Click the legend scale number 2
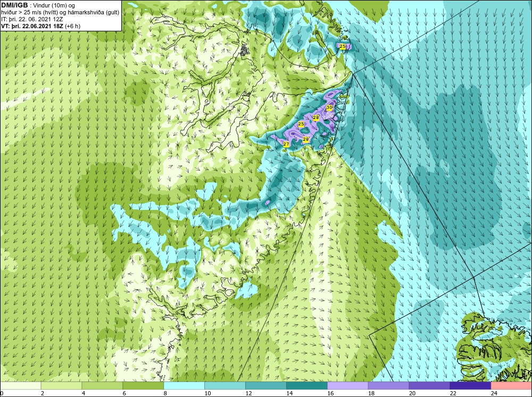Screen dimensions: 532x397 (x=43, y=393)
